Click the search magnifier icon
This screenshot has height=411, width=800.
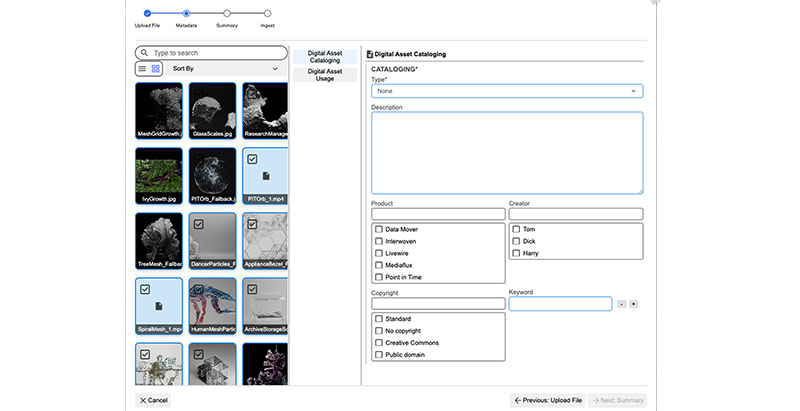(x=145, y=53)
